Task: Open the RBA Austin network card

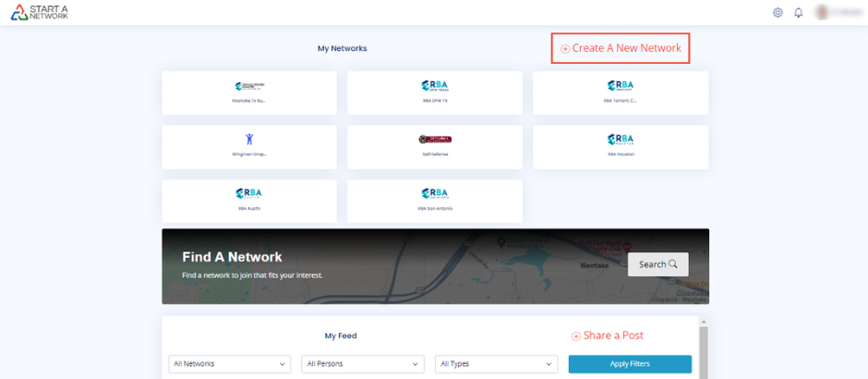Action: (249, 201)
